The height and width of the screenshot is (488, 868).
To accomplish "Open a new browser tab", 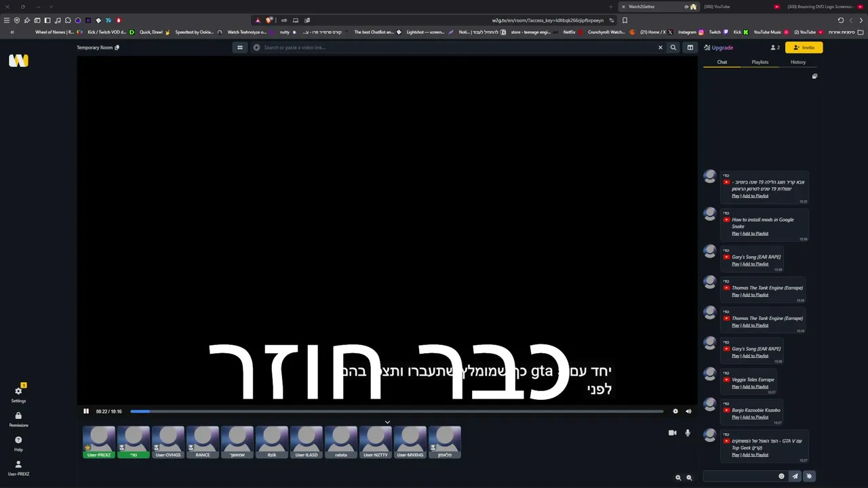I will pyautogui.click(x=611, y=7).
